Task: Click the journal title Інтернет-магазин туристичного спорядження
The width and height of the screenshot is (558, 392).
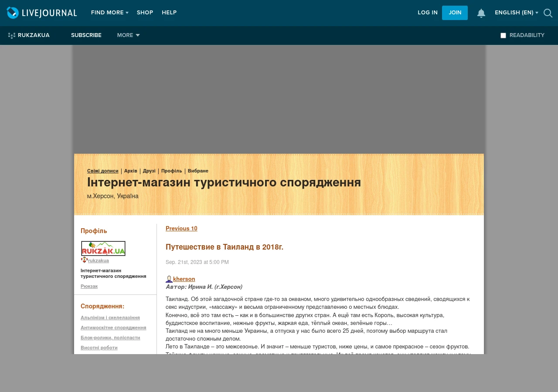Action: pos(224,182)
